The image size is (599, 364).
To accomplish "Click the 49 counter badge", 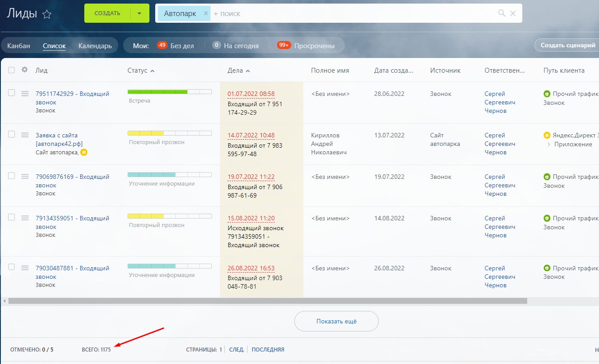I will coord(162,45).
